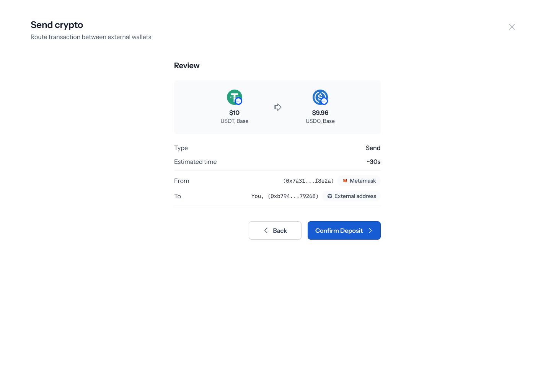Click the To label
The image size is (551, 392).
click(x=178, y=196)
